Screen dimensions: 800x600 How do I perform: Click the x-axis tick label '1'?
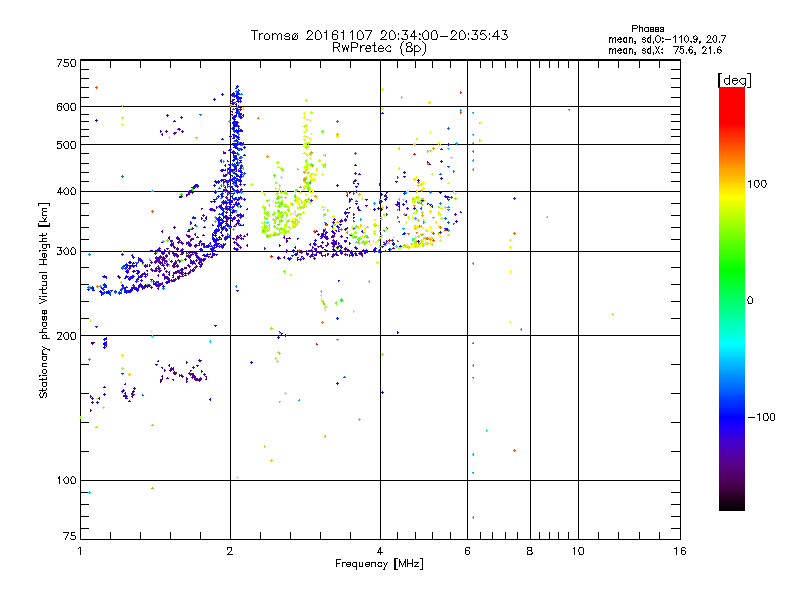click(80, 551)
